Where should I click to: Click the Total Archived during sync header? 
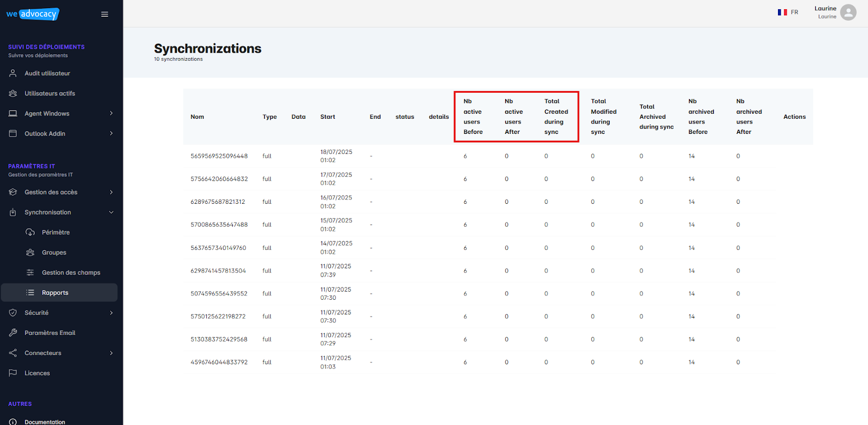[656, 117]
